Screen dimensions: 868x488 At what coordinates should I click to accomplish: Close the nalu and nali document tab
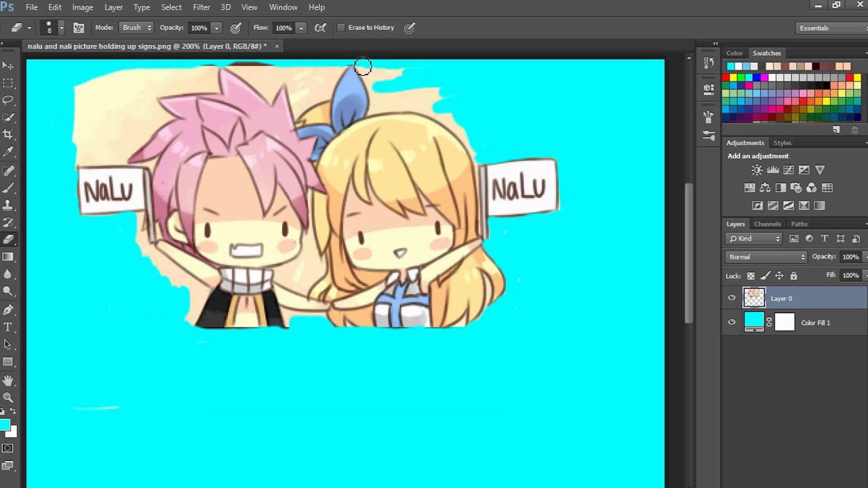277,46
